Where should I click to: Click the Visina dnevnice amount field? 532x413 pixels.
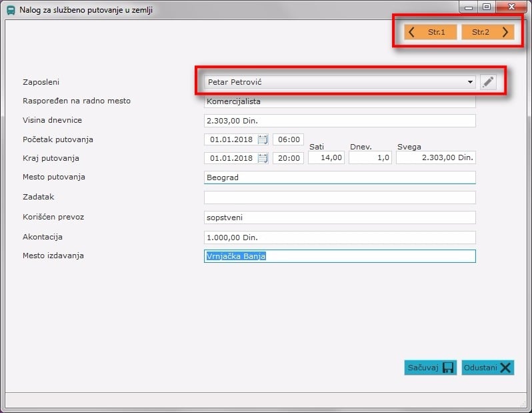[339, 121]
